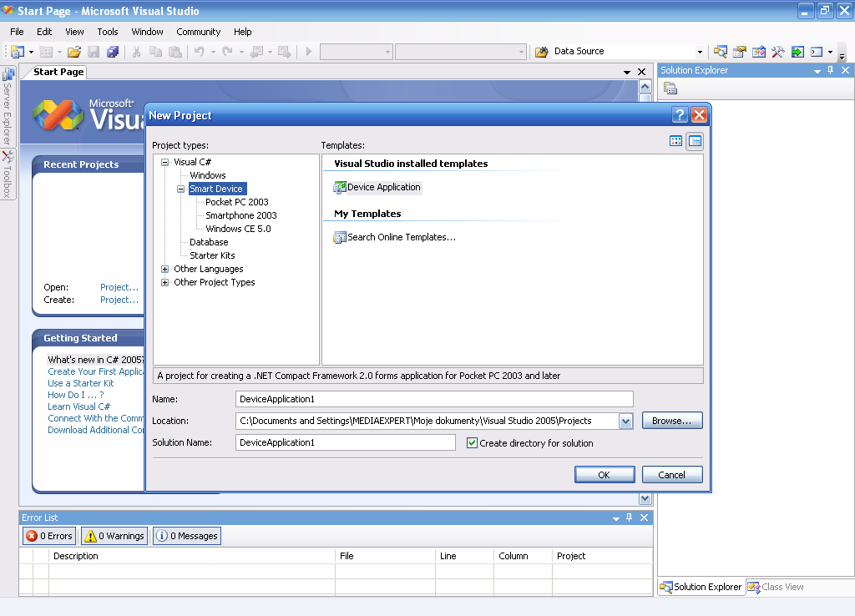Viewport: 855px width, 616px height.
Task: Click the Save All toolbar icon
Action: [x=113, y=52]
